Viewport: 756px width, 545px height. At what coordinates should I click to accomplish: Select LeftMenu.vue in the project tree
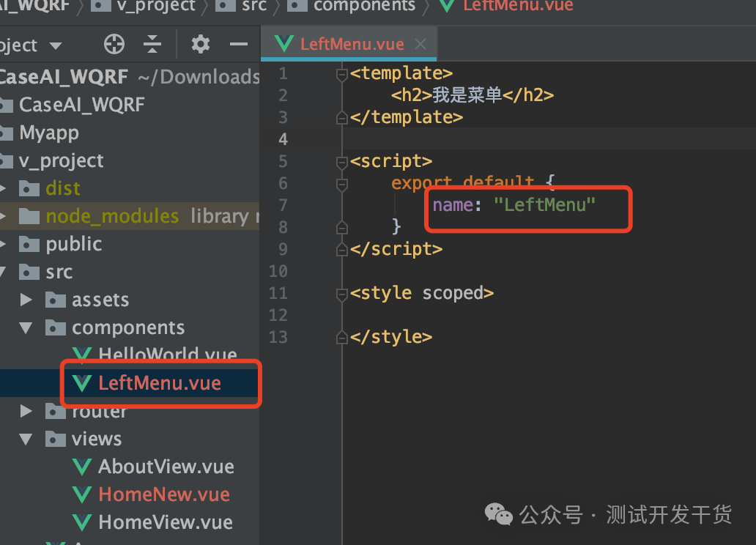160,383
